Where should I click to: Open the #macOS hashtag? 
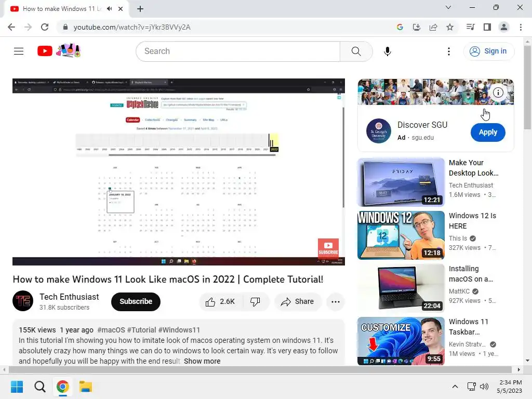[111, 330]
